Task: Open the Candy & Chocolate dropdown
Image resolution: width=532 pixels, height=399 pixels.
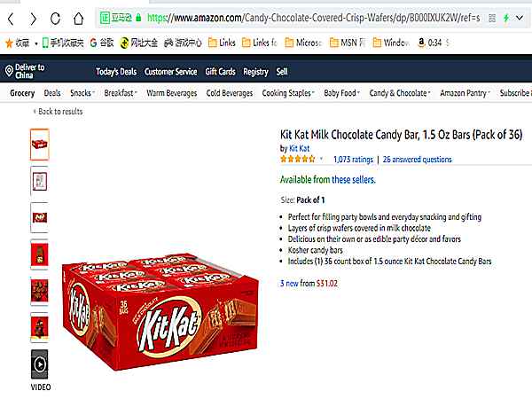Action: (399, 93)
